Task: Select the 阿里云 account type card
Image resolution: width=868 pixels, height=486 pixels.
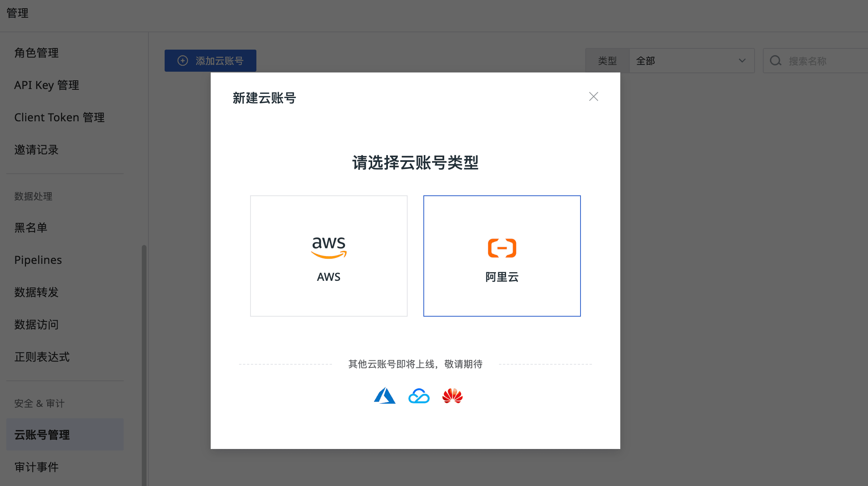Action: click(502, 256)
